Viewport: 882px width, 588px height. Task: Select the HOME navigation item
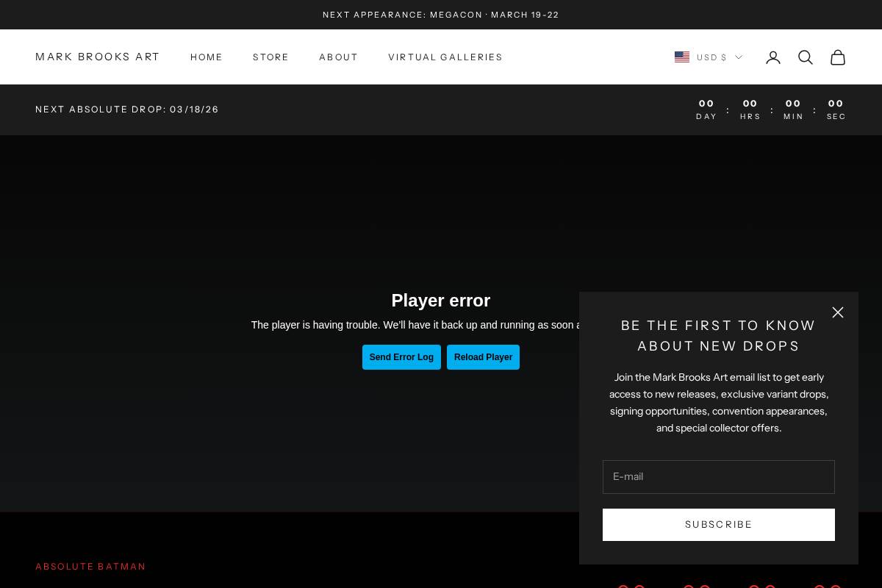click(x=207, y=57)
